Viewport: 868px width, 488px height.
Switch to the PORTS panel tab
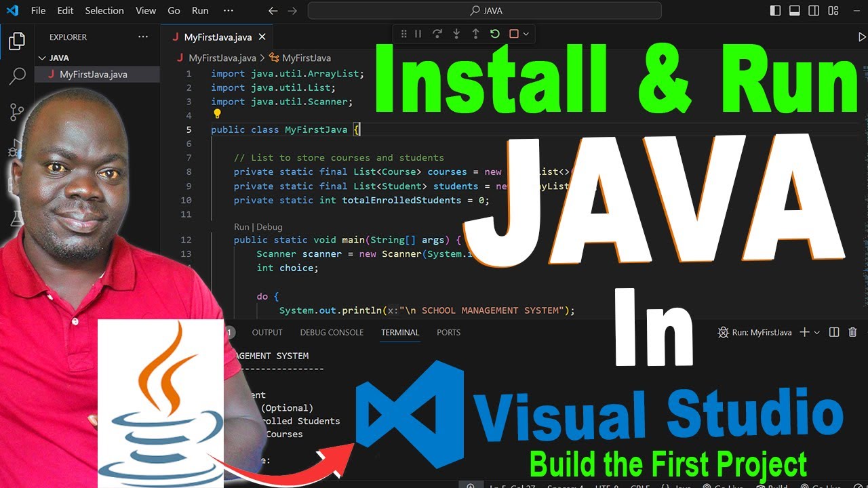448,332
